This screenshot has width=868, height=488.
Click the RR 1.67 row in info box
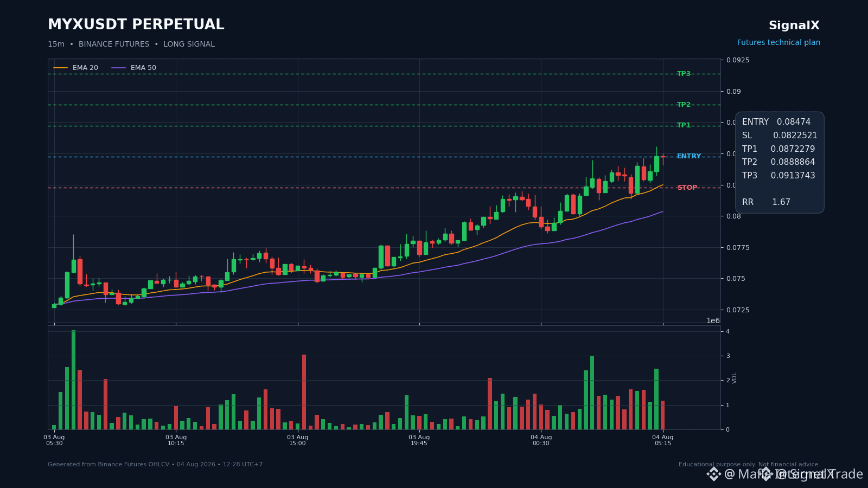click(x=766, y=202)
